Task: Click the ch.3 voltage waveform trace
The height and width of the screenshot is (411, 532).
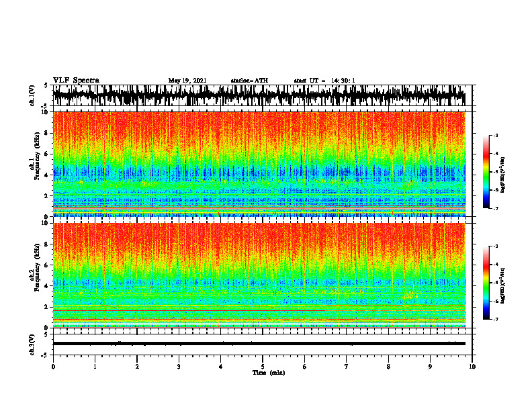Action: click(259, 344)
